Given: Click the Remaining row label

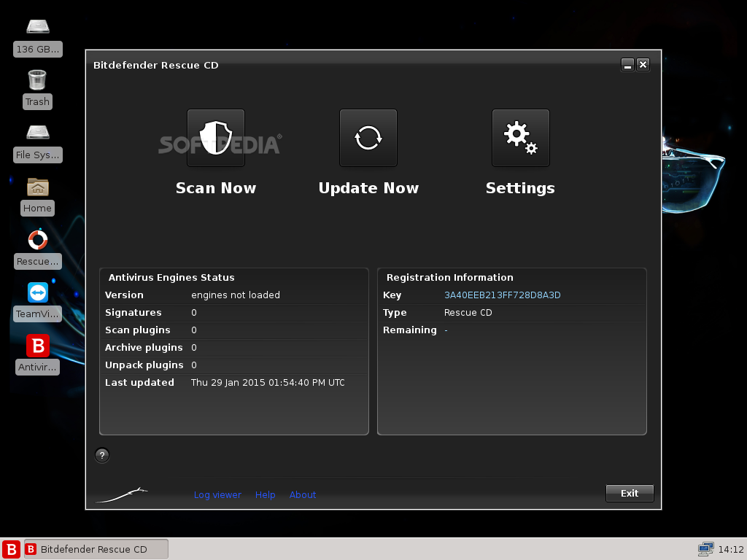Looking at the screenshot, I should [410, 330].
